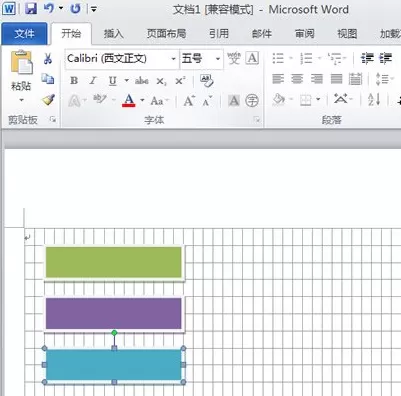Toggle Superscript formatting

(180, 81)
